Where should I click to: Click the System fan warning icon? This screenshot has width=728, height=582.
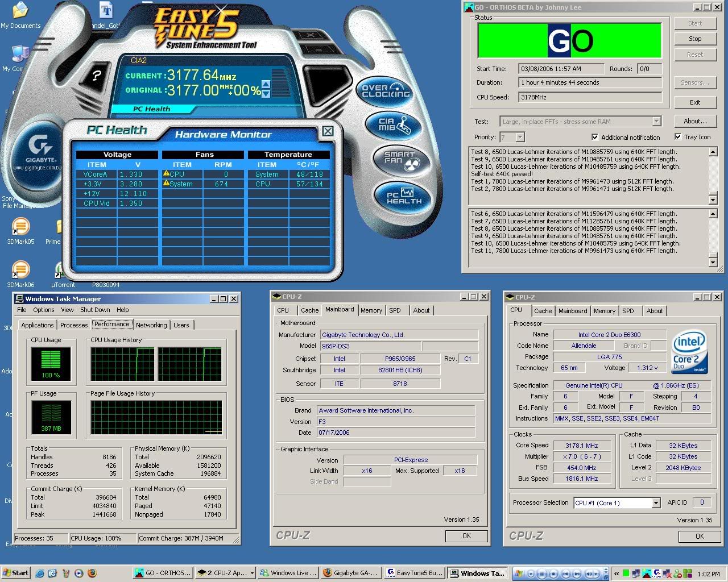[167, 184]
